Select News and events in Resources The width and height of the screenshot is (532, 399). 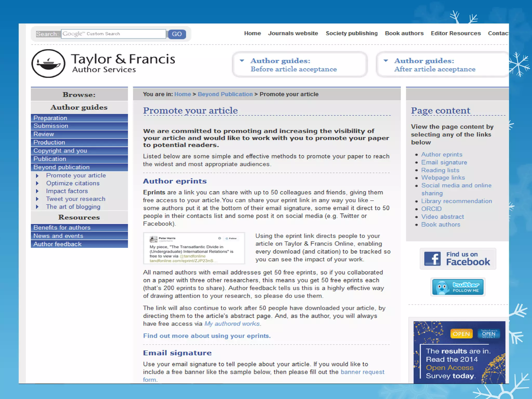pyautogui.click(x=79, y=236)
